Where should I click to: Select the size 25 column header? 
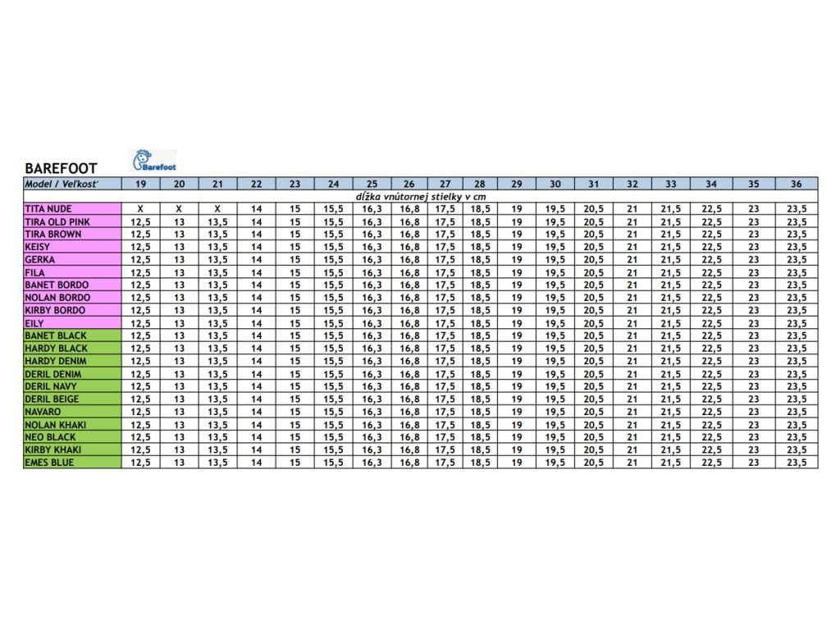pos(372,184)
